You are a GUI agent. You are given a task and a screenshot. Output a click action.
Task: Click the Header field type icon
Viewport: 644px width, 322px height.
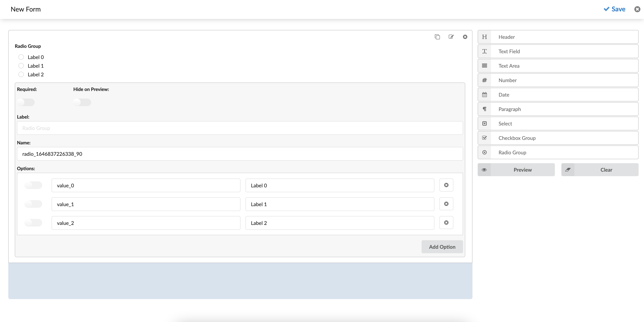(x=485, y=37)
